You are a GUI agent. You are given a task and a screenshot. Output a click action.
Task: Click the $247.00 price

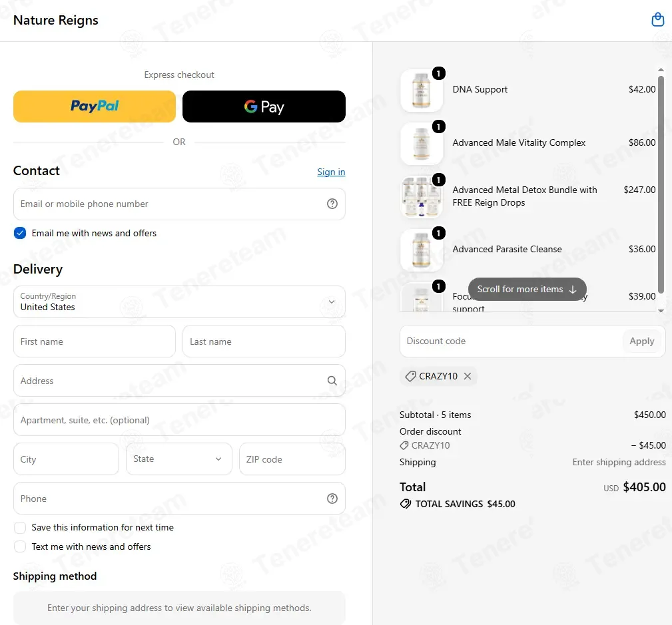point(639,190)
